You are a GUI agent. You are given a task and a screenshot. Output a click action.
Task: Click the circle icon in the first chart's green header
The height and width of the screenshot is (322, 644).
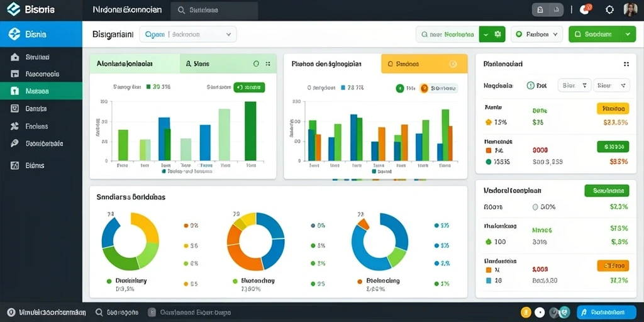coord(257,64)
